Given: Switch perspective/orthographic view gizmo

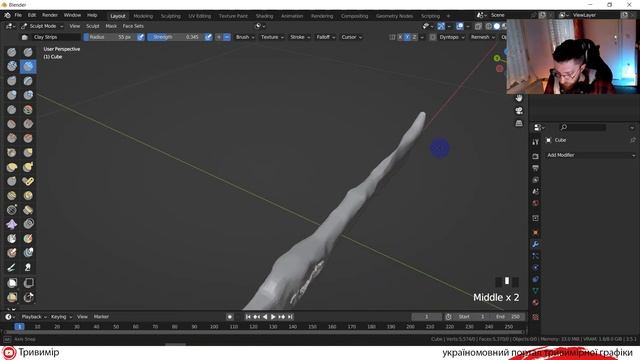Looking at the screenshot, I should click(519, 123).
